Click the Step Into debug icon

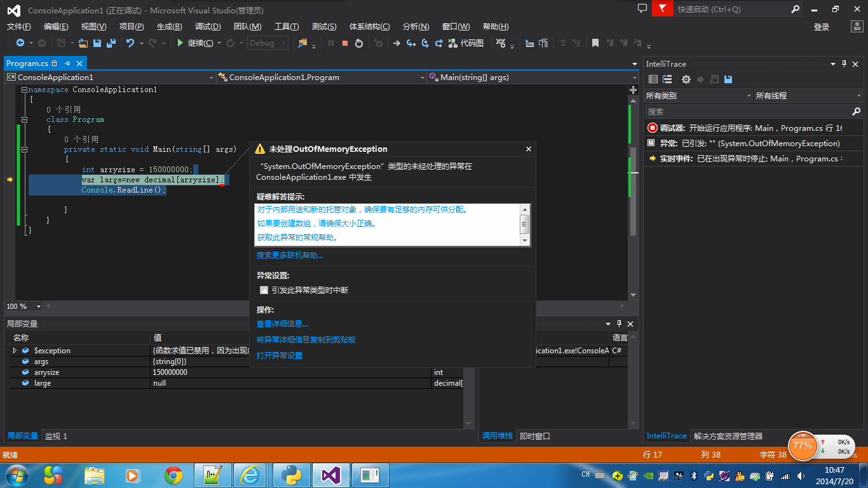pyautogui.click(x=410, y=43)
